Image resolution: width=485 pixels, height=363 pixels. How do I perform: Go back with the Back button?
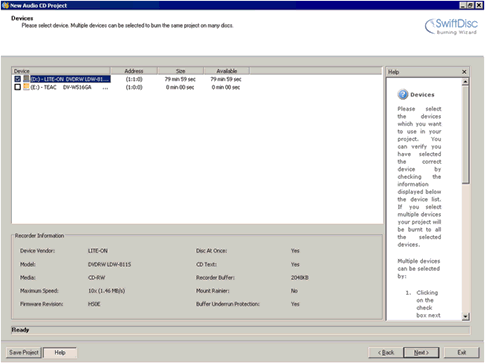pos(386,352)
